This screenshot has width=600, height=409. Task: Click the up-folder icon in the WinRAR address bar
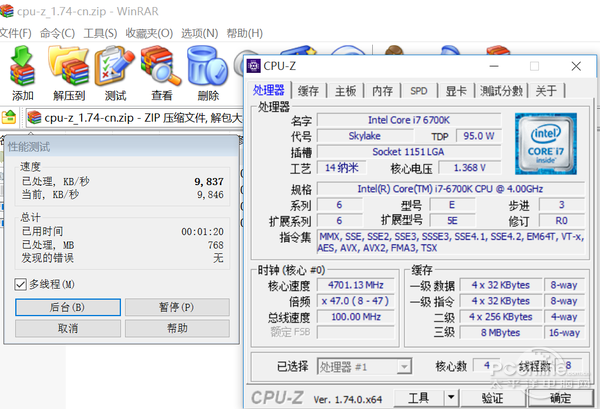pos(9,117)
